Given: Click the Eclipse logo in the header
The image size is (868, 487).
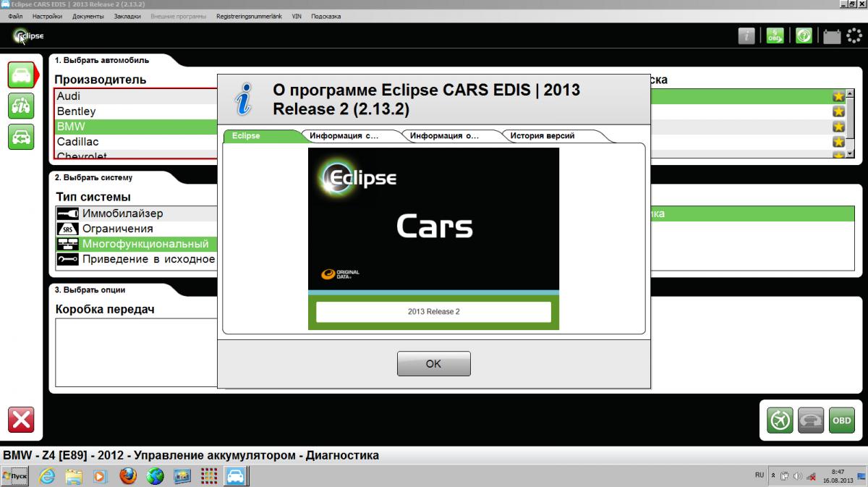Looking at the screenshot, I should pyautogui.click(x=29, y=35).
